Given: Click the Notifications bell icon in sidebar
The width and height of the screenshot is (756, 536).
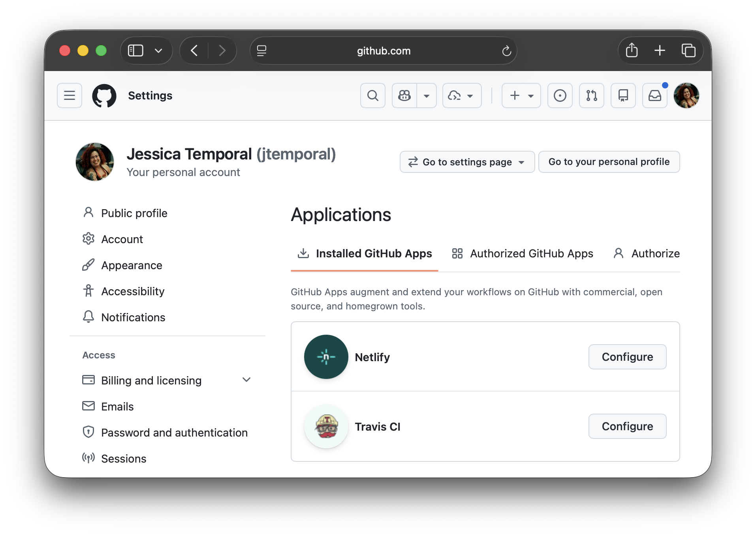Looking at the screenshot, I should coord(88,317).
